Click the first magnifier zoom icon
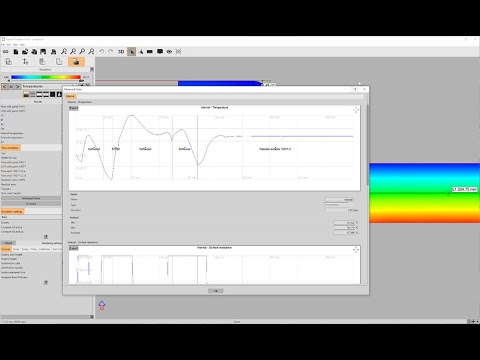The width and height of the screenshot is (480, 360). [x=63, y=52]
